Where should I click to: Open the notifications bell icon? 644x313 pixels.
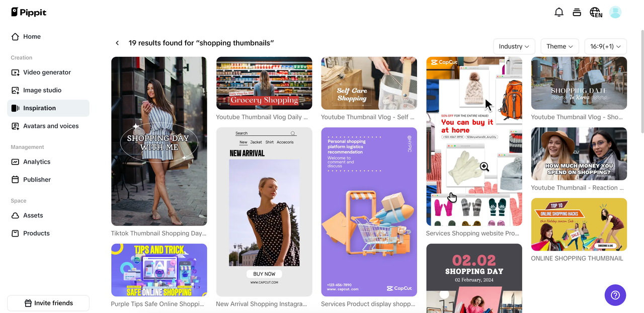(559, 12)
